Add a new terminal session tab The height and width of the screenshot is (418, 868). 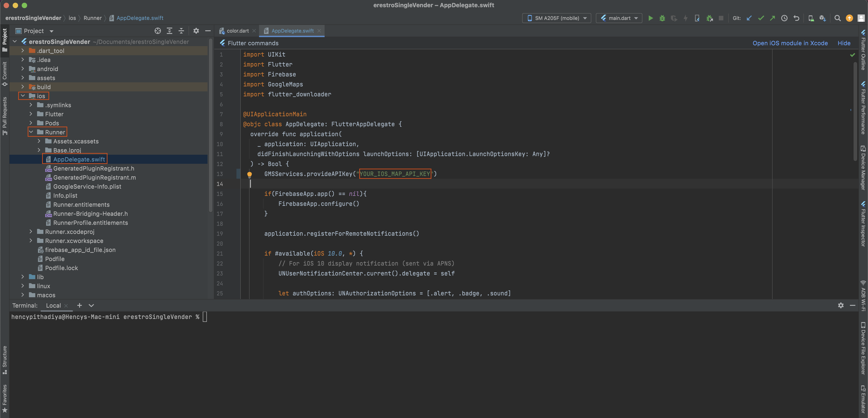[79, 305]
